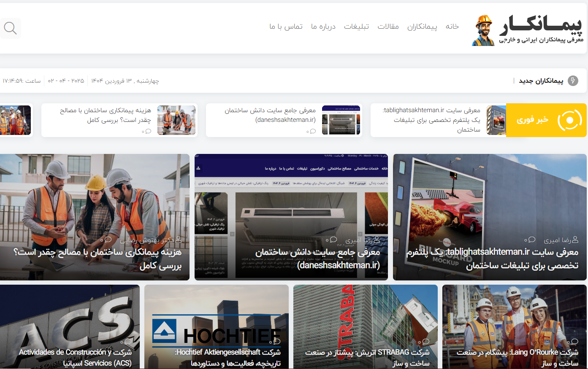
Task: Open the Laing O'Rourke company article
Action: point(517,357)
